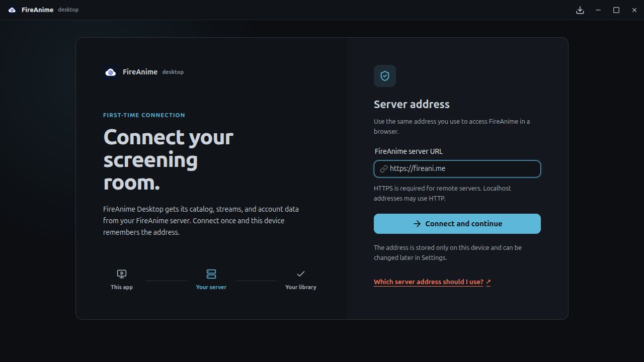644x362 pixels.
Task: Minimize the FireAnime window
Action: tap(598, 10)
